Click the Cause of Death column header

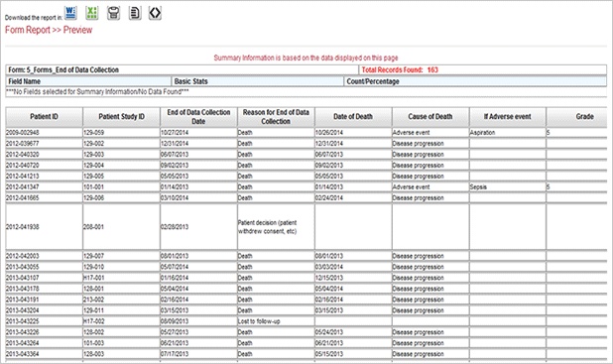click(430, 116)
